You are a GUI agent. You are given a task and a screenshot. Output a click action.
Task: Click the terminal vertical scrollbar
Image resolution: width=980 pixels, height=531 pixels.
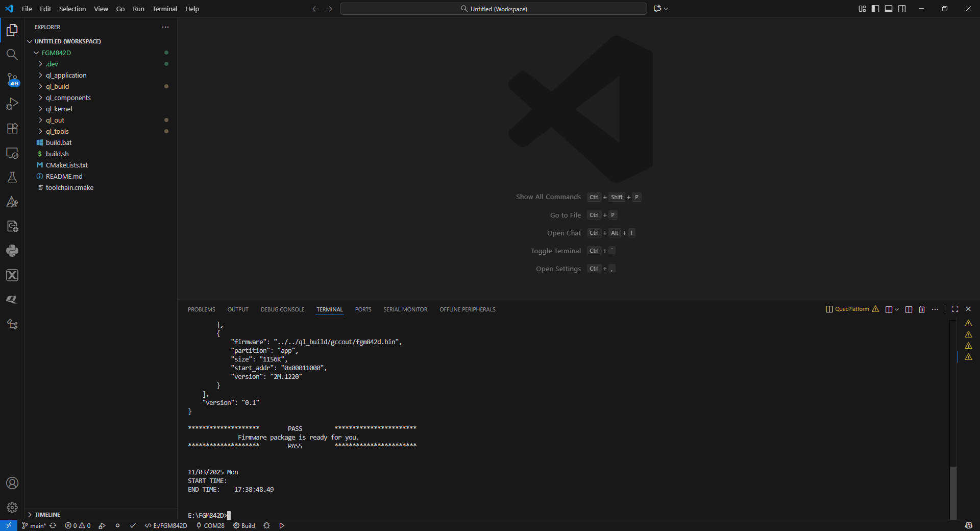point(953,490)
